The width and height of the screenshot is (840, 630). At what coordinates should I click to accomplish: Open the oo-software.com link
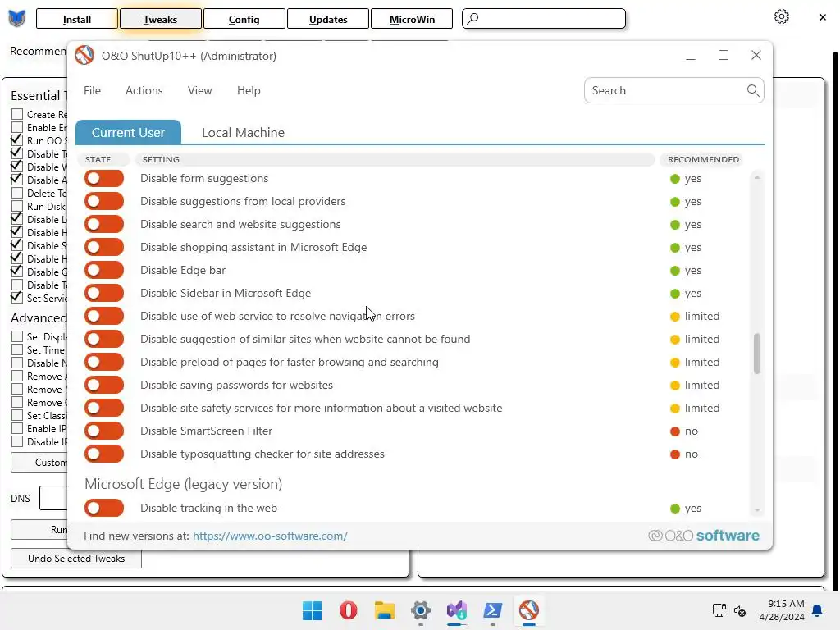(x=270, y=536)
